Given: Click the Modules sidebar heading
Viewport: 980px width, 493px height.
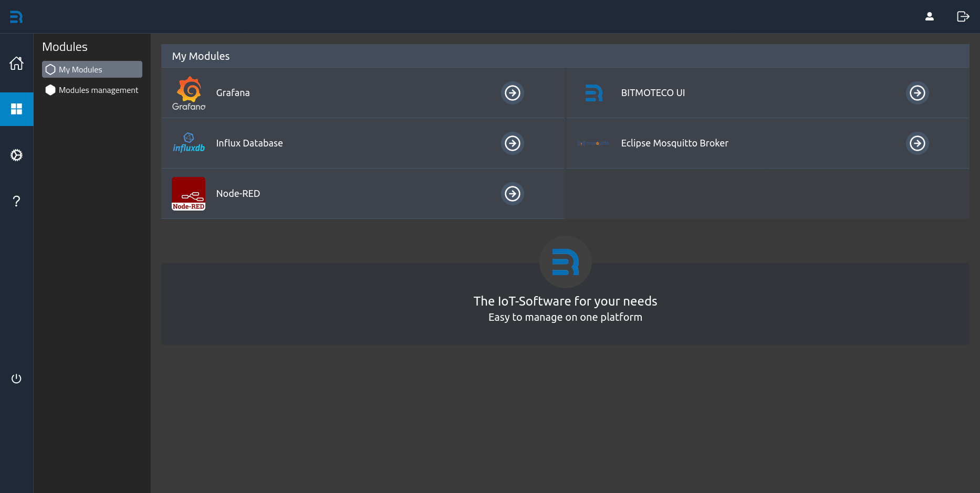Looking at the screenshot, I should coord(65,47).
